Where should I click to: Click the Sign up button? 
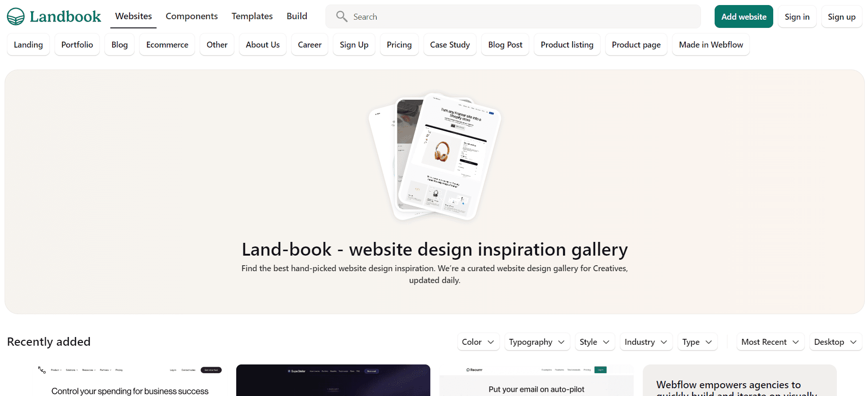[841, 16]
